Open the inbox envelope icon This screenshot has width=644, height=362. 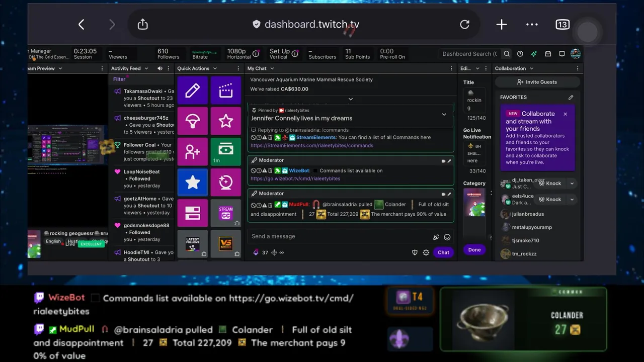pyautogui.click(x=548, y=54)
